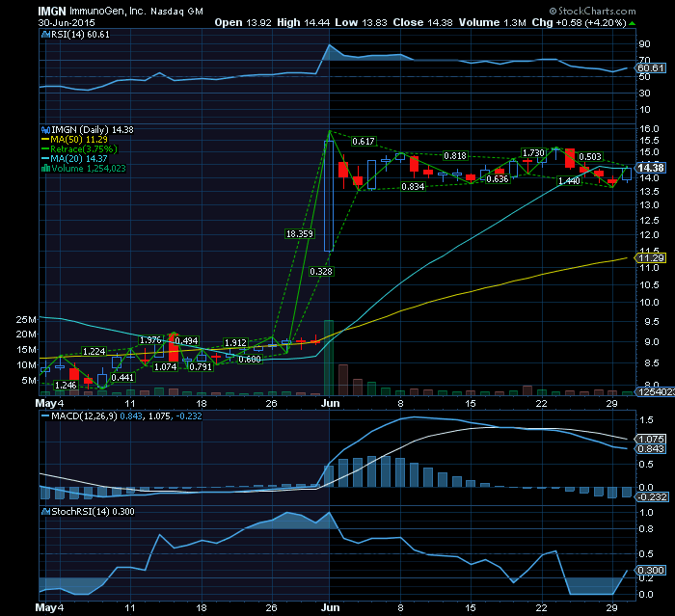Click the "High 14.44" value in header

pos(303,23)
